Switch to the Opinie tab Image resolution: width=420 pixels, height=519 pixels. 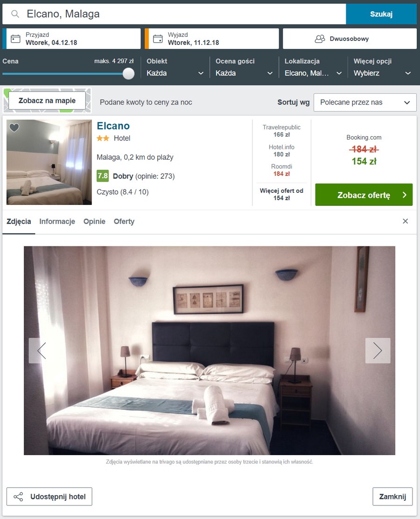click(94, 221)
